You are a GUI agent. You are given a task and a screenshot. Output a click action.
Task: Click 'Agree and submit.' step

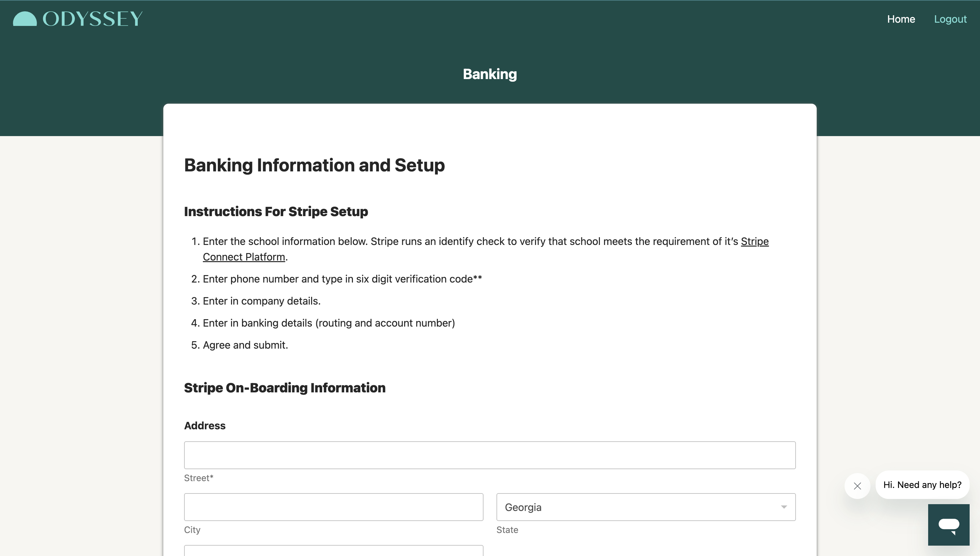tap(245, 345)
